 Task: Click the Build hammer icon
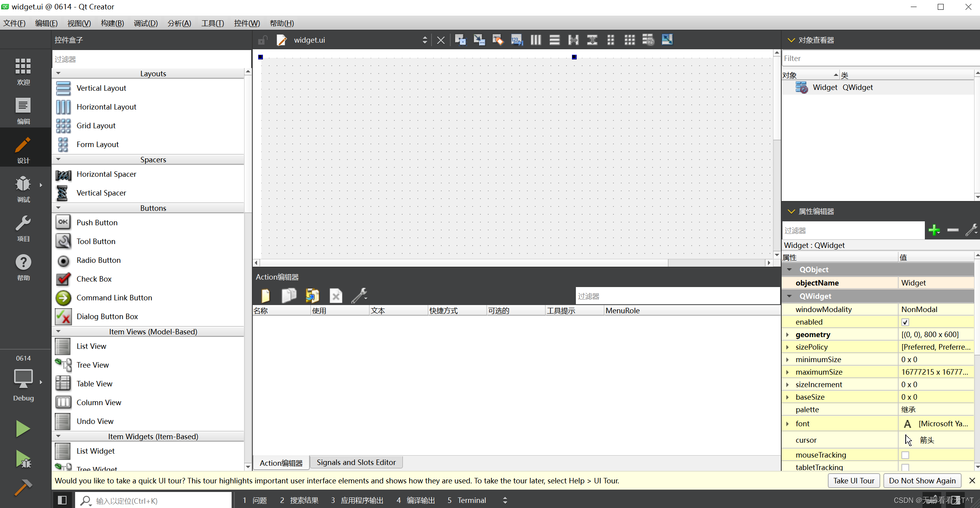[23, 488]
